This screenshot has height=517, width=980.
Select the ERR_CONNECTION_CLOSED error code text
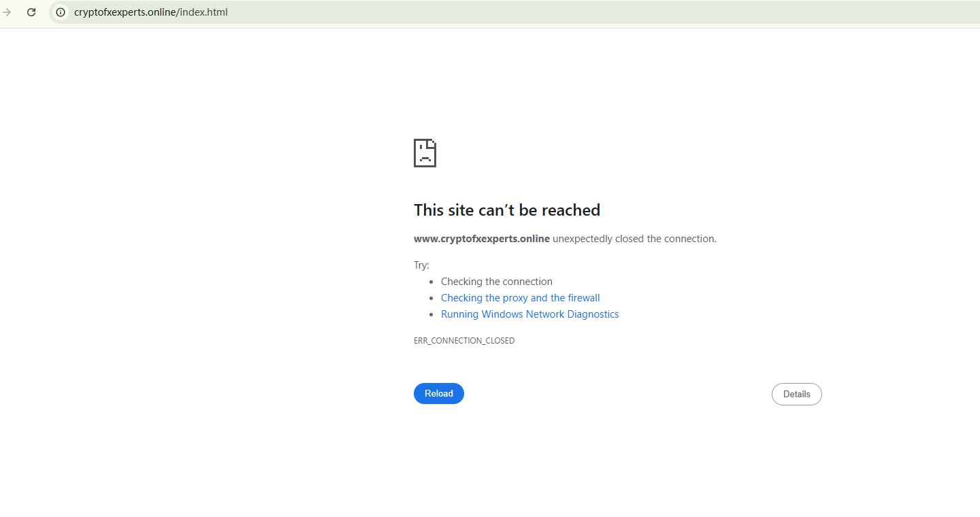point(464,341)
